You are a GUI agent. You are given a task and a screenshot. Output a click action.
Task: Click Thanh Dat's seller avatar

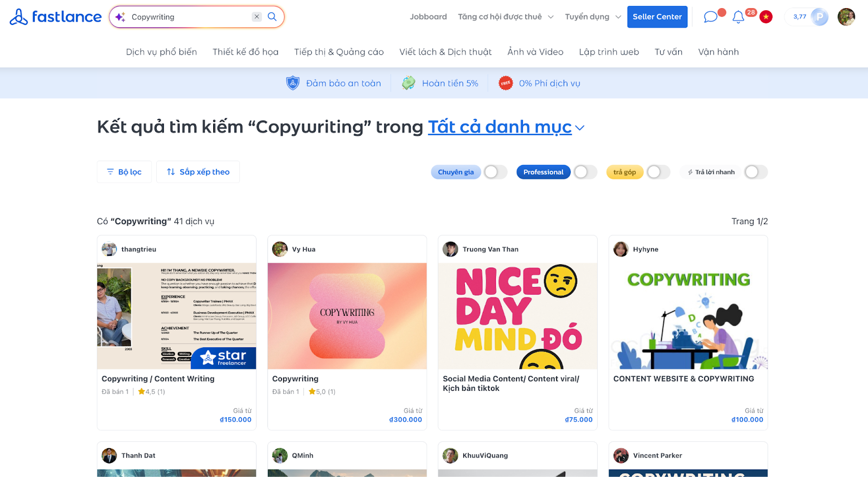coord(110,455)
